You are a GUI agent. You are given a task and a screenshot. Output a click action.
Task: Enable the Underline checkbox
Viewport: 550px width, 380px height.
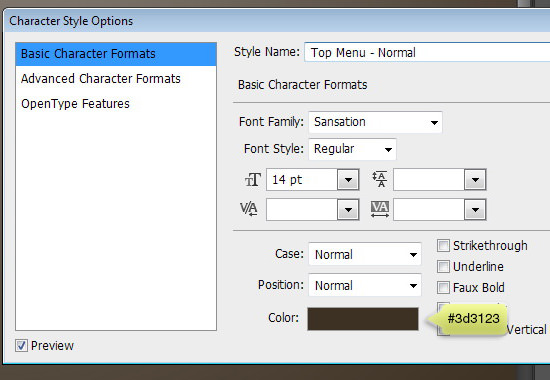click(443, 267)
